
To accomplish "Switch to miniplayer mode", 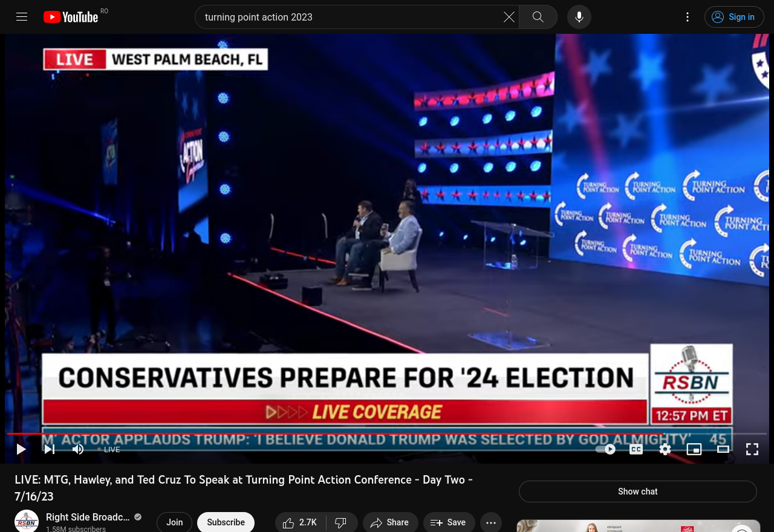I will 694,449.
